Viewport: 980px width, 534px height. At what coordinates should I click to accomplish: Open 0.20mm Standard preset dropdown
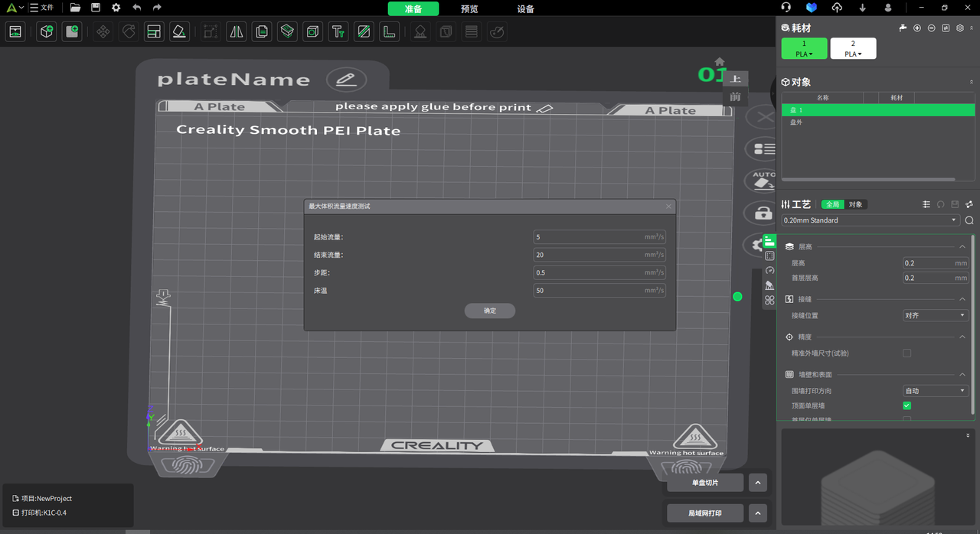pyautogui.click(x=870, y=220)
